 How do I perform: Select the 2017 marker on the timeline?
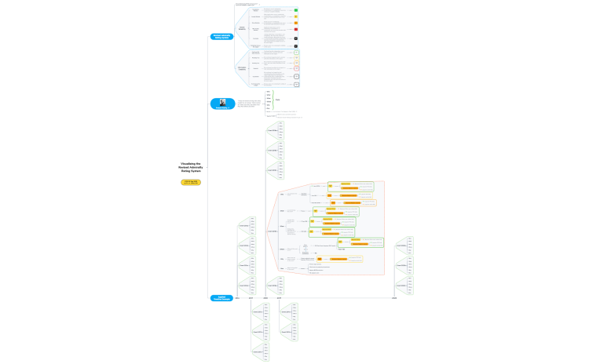pos(251,298)
